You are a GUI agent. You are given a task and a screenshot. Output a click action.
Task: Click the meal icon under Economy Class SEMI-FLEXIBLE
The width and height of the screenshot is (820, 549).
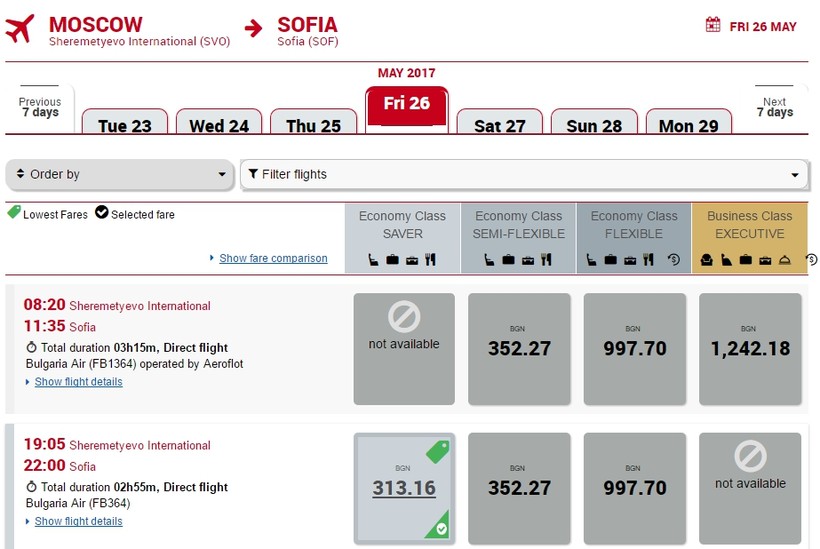547,260
